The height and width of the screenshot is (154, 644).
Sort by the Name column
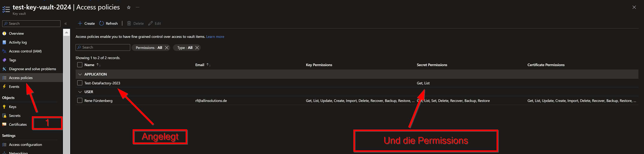click(x=92, y=65)
